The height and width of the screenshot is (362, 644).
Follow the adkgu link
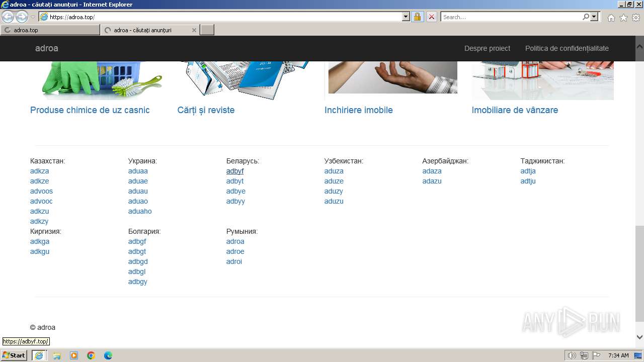40,251
